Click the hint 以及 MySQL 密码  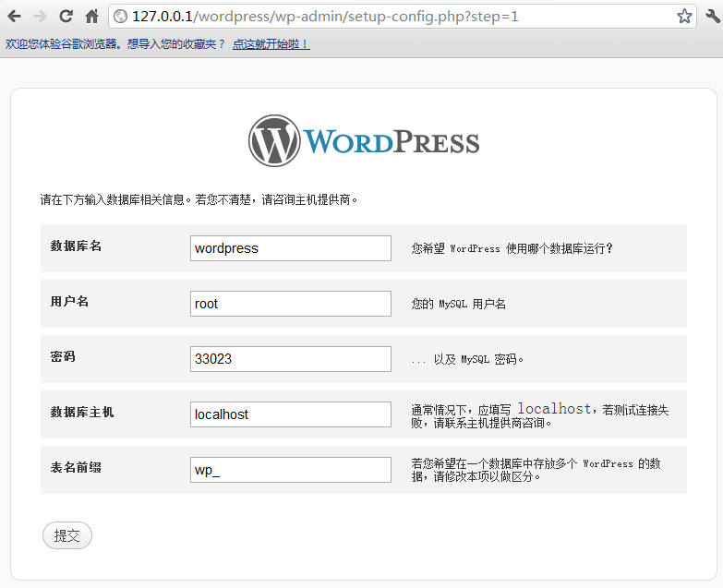467,359
